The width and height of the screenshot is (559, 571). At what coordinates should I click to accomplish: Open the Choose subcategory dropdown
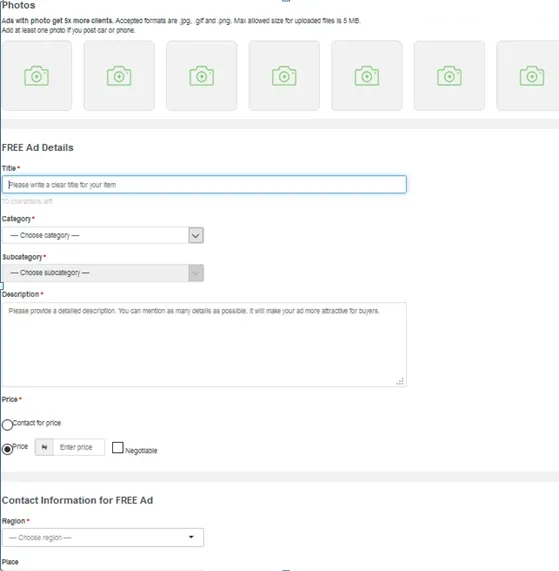(x=103, y=273)
